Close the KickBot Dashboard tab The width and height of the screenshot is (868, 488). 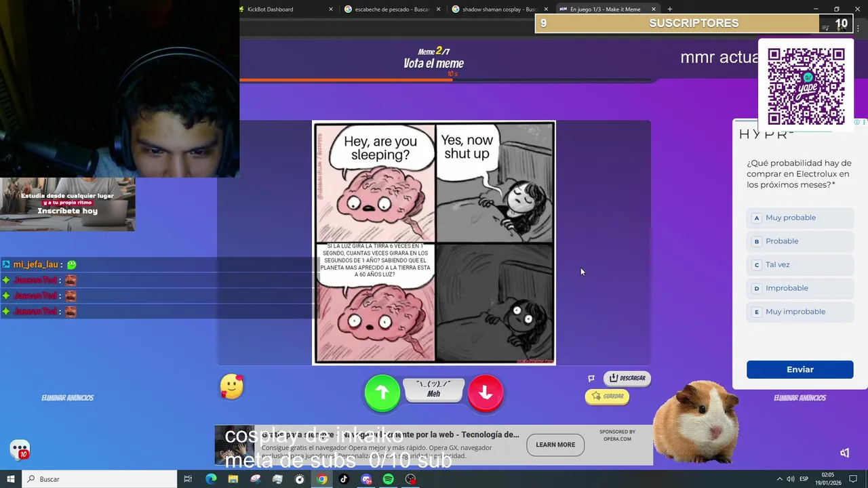pyautogui.click(x=331, y=9)
